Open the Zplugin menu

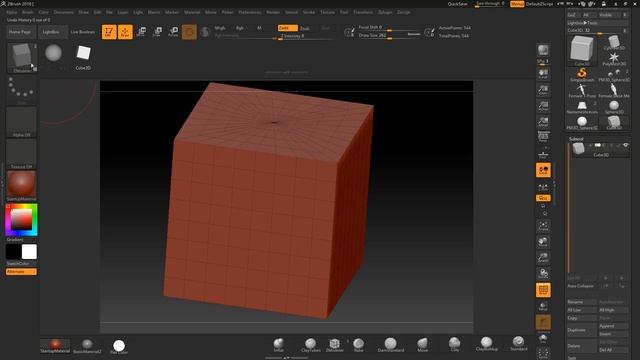(385, 12)
